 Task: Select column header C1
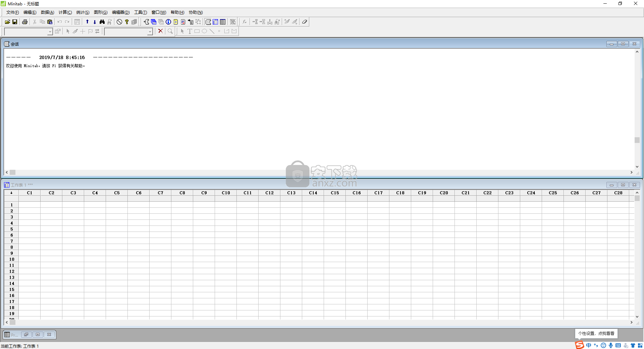[30, 193]
